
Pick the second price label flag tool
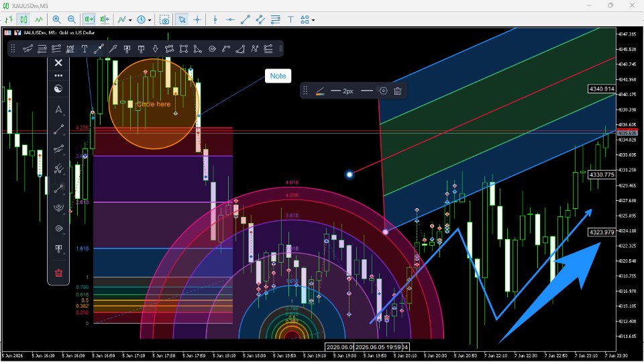tap(141, 49)
